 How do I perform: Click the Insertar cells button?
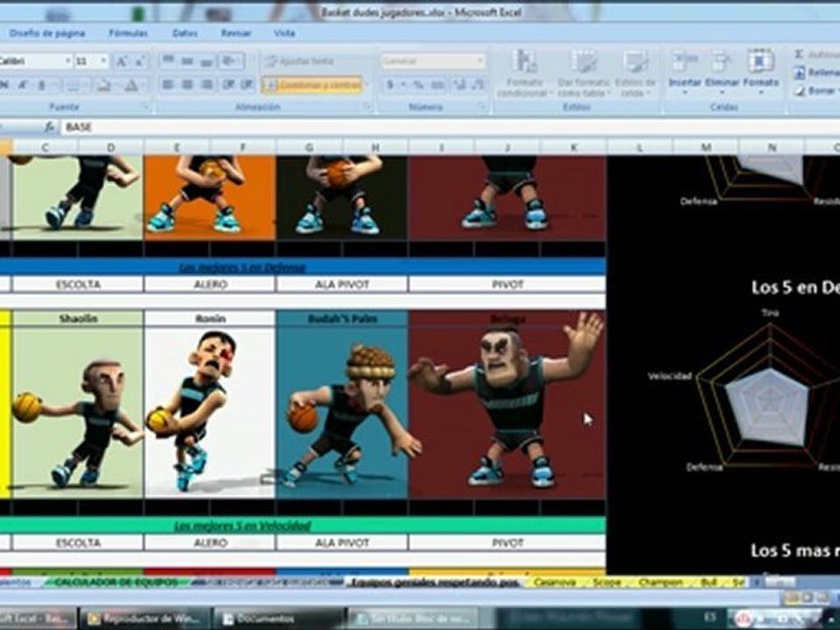tap(684, 73)
